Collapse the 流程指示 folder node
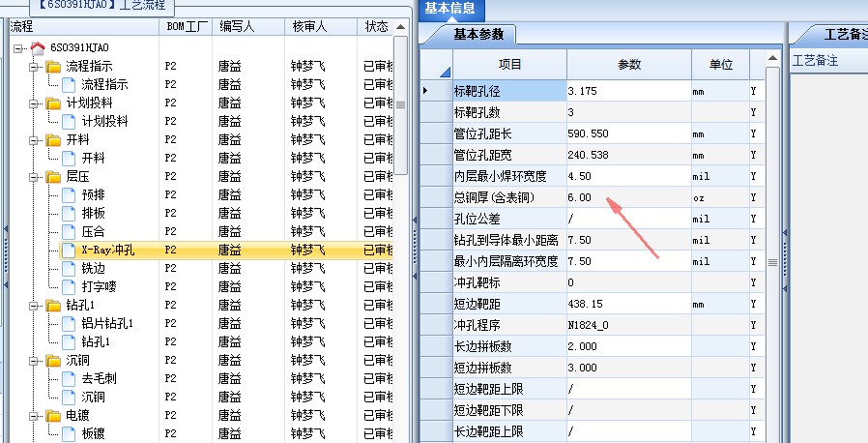The height and width of the screenshot is (443, 868). tap(34, 67)
